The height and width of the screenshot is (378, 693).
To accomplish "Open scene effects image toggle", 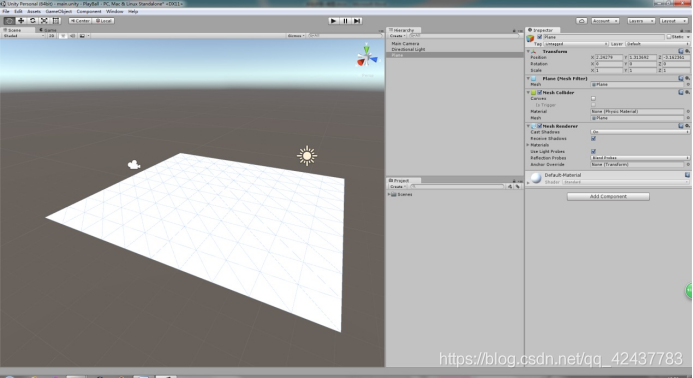I will click(83, 36).
